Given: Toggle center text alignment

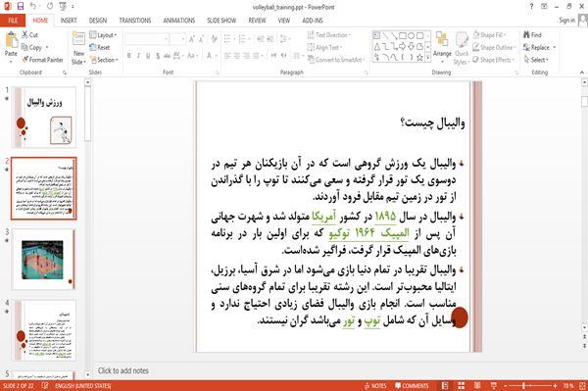Looking at the screenshot, I should 236,56.
